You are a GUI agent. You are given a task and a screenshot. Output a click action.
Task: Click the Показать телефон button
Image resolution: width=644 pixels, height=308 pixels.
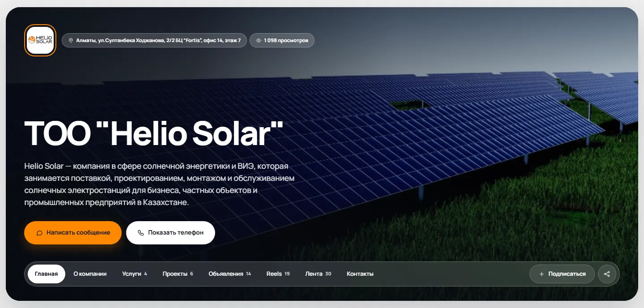click(170, 233)
